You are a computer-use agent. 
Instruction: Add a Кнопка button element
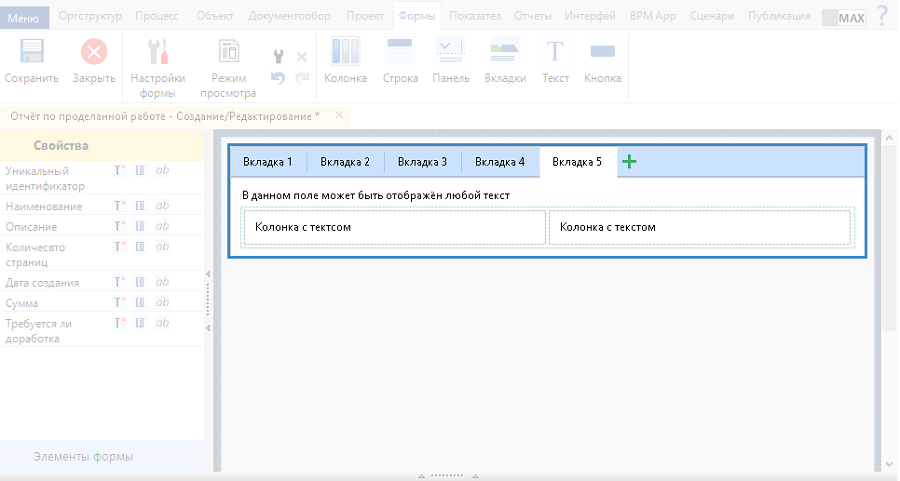coord(602,54)
